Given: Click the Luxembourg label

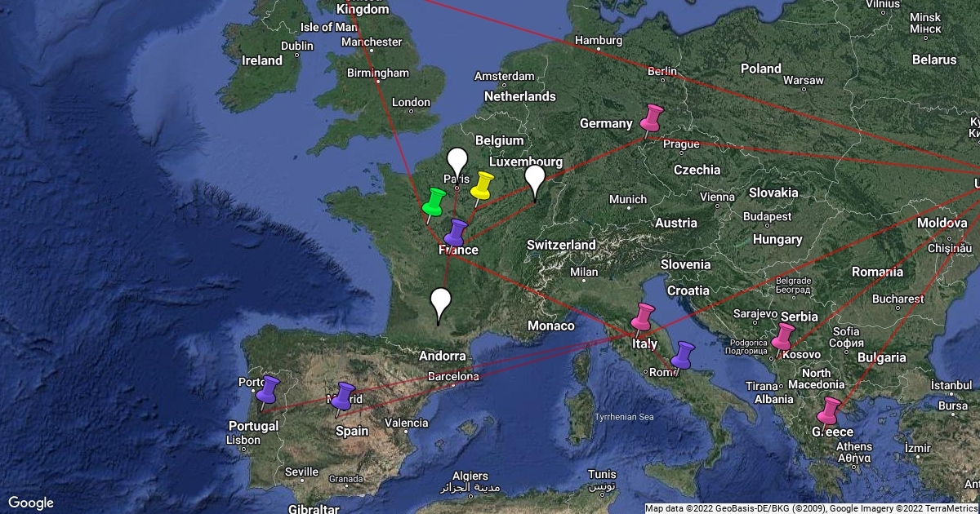Looking at the screenshot, I should 525,161.
